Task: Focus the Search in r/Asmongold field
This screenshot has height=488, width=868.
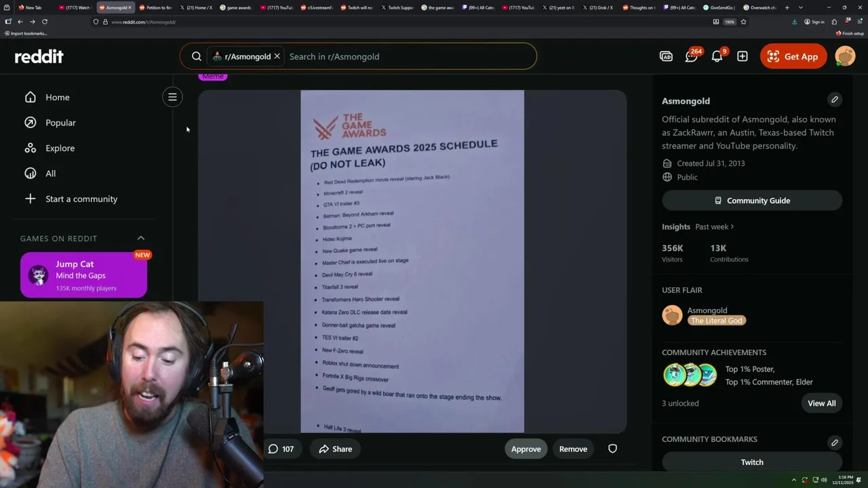Action: click(407, 56)
